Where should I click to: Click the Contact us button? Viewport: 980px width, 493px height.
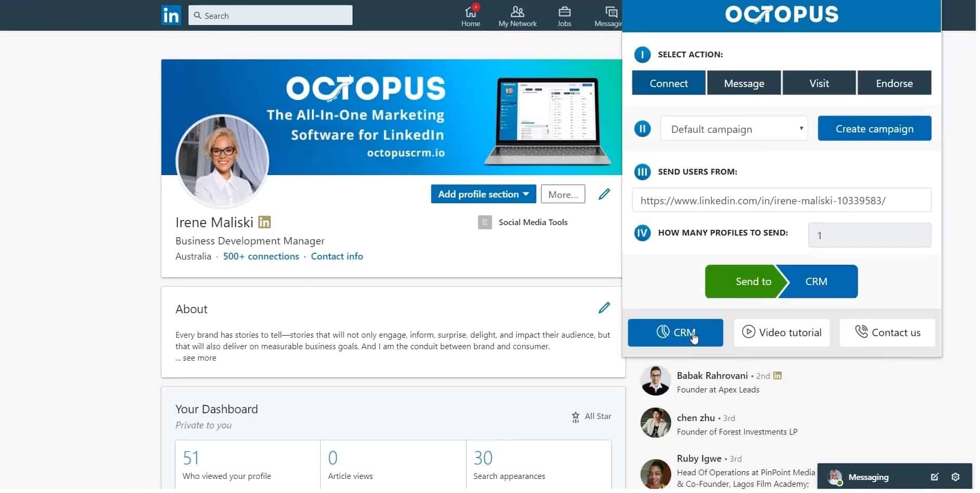pos(888,333)
